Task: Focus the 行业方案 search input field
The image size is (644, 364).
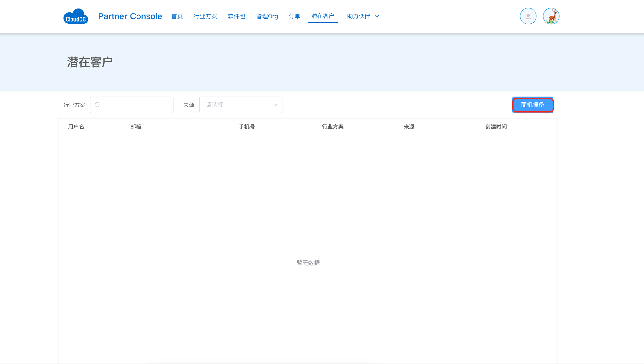Action: coord(135,105)
